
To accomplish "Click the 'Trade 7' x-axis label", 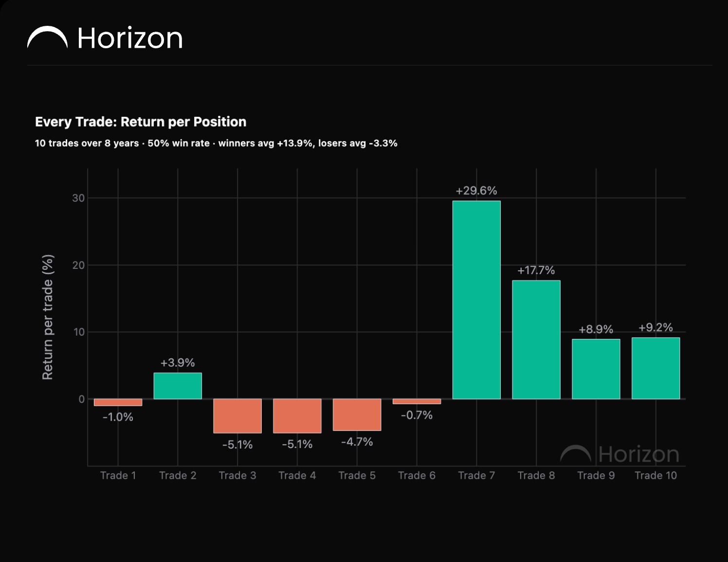I will coord(476,475).
